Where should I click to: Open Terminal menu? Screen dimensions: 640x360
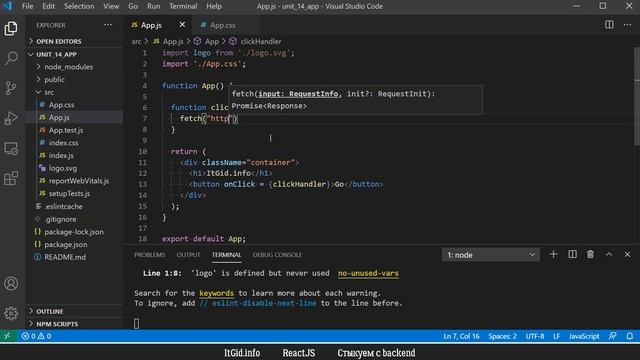tap(183, 6)
